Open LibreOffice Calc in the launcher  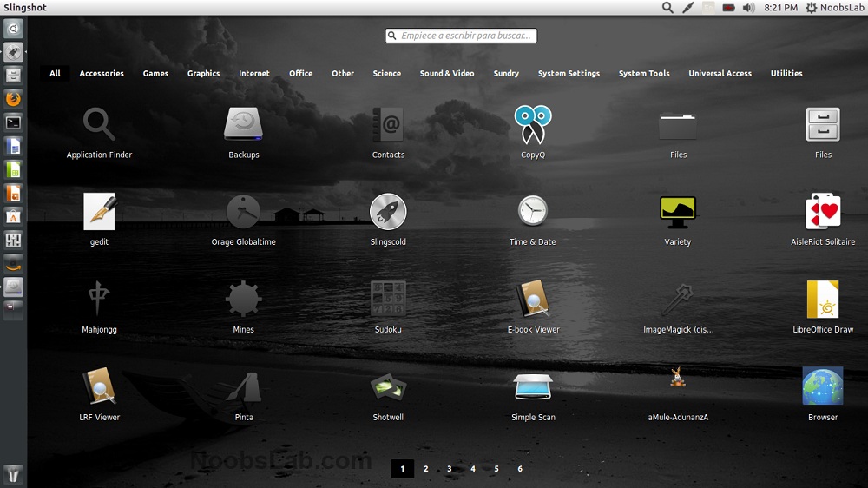pos(13,169)
